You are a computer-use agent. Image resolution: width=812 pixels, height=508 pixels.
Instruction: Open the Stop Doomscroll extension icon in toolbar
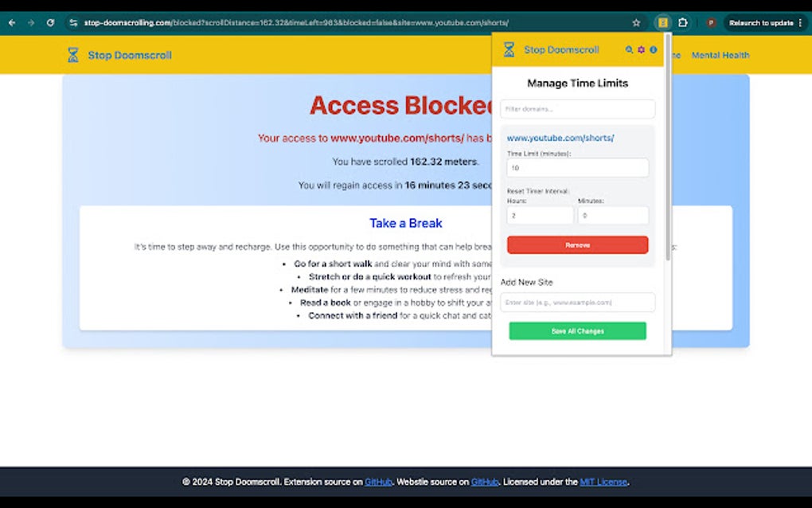pos(662,22)
